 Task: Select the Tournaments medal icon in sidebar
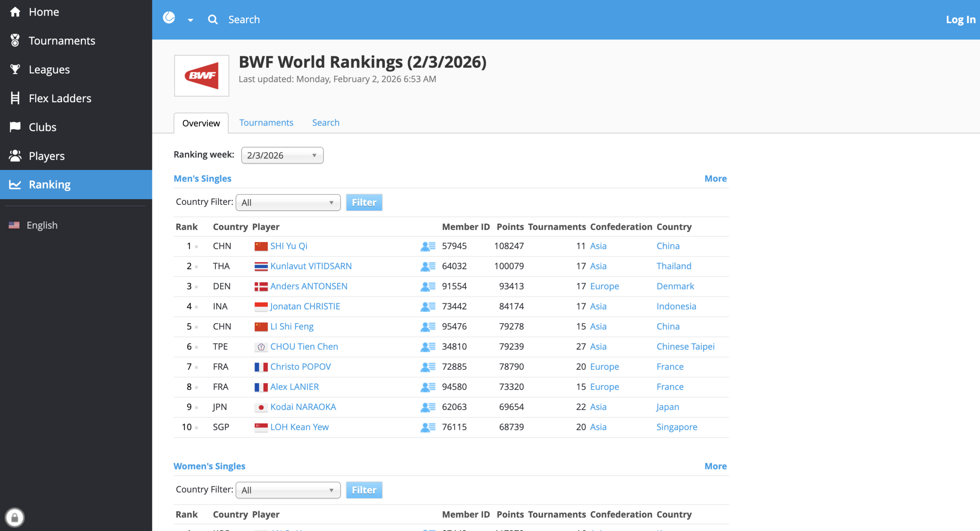tap(15, 41)
